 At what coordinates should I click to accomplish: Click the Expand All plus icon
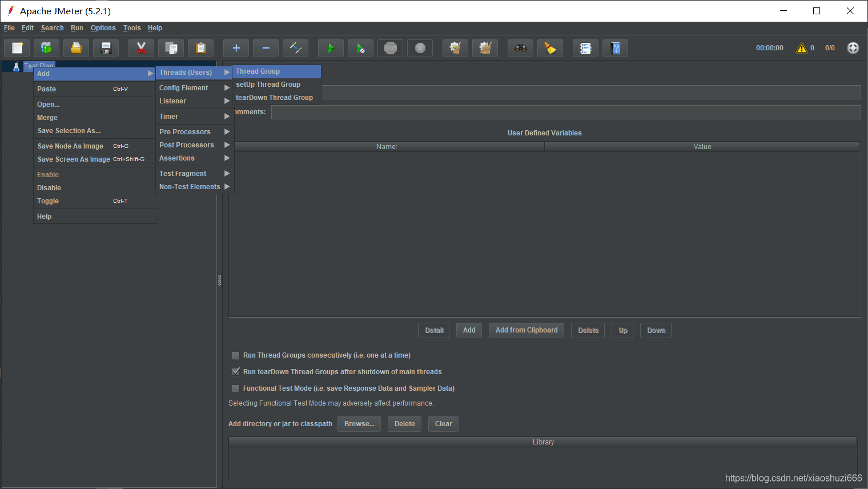click(x=236, y=48)
